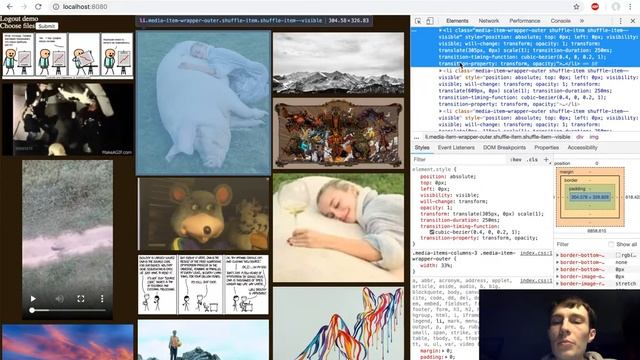Enable the Show all computed styles checkbox
The image size is (640, 360).
point(611,244)
